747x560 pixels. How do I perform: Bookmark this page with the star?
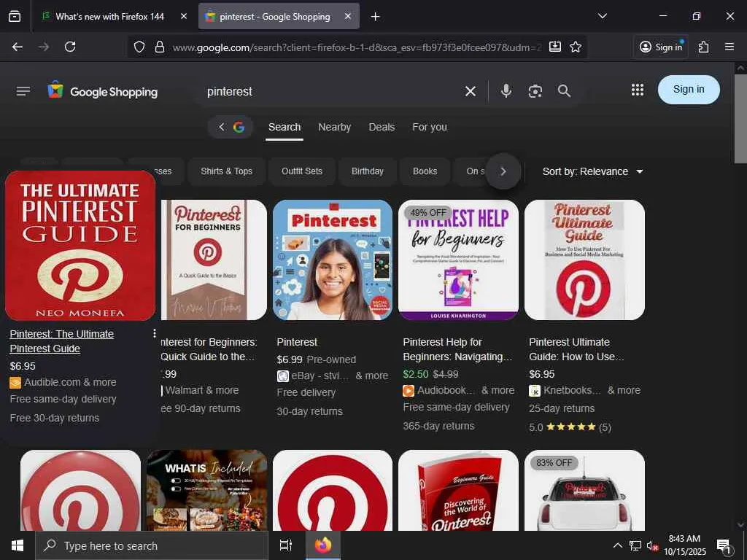(576, 47)
